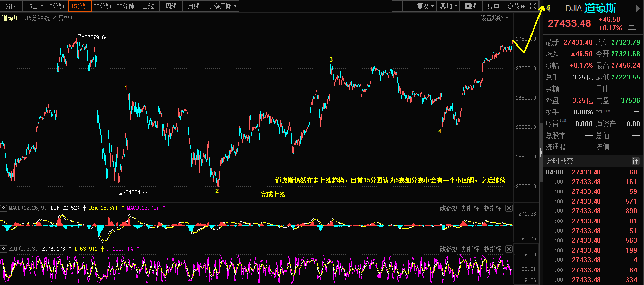Screen dimensions: 644x285
Task: Click the DIF:22.524 value in MACD header
Action: tap(64, 208)
